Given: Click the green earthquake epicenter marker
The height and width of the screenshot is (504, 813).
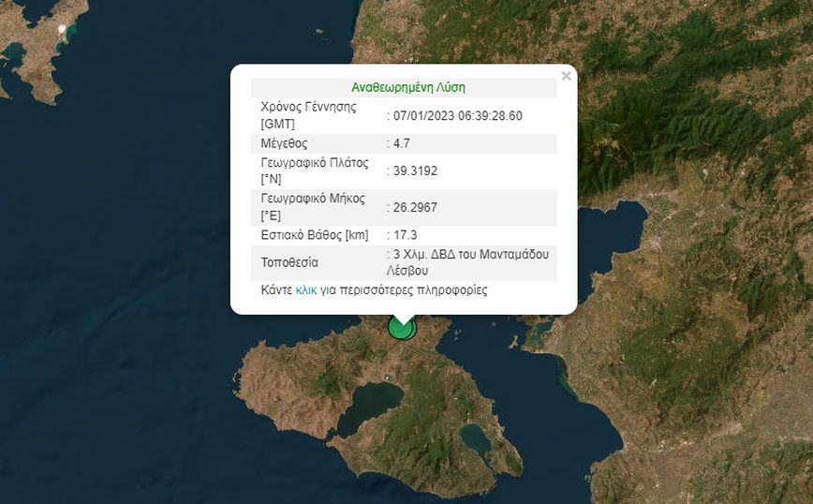Looking at the screenshot, I should (x=403, y=327).
